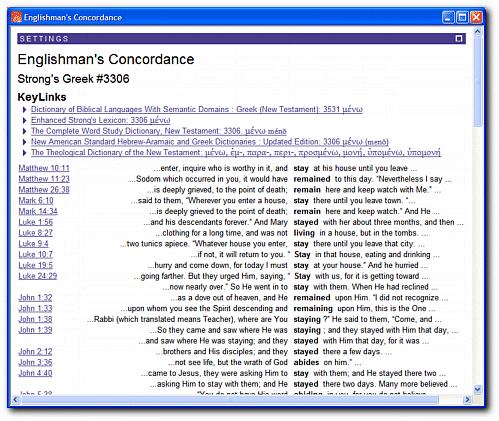
Task: Click the horizontal scrollbar left arrow
Action: [x=15, y=399]
